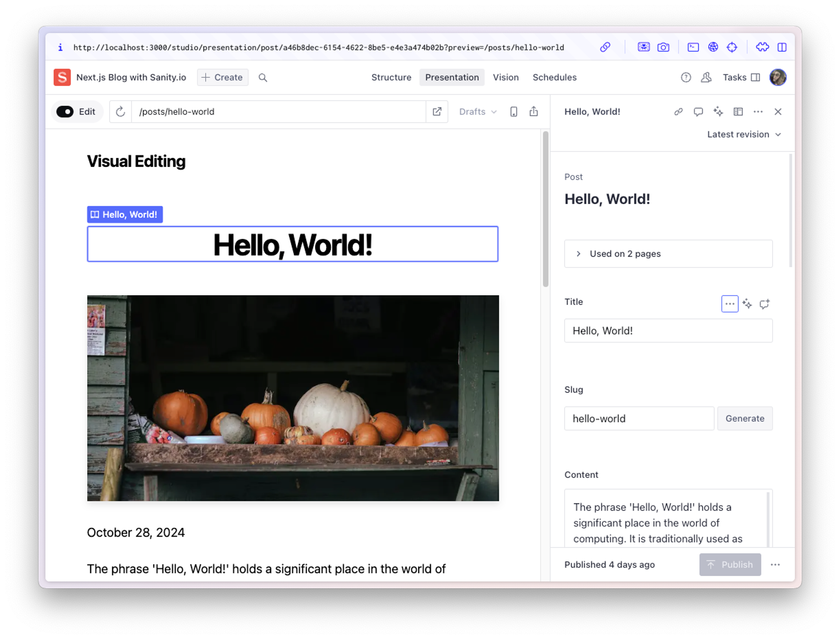Click the share preview icon
840x639 pixels.
pos(534,111)
